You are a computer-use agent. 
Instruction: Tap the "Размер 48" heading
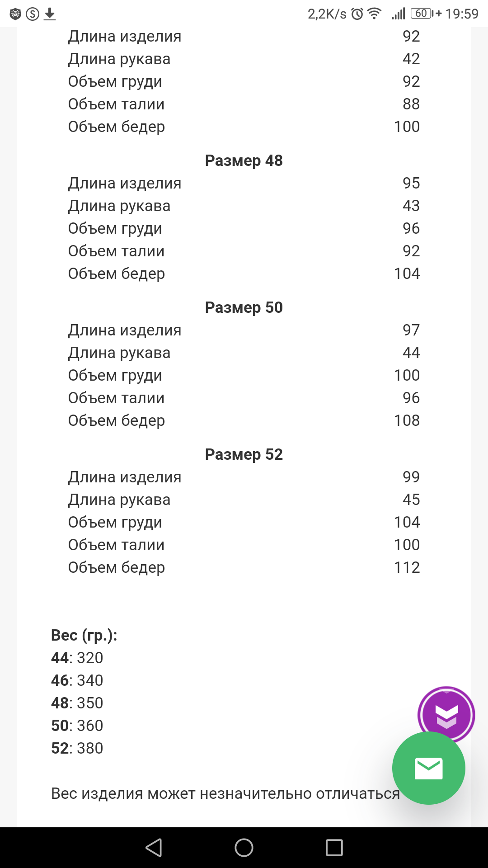point(244,160)
